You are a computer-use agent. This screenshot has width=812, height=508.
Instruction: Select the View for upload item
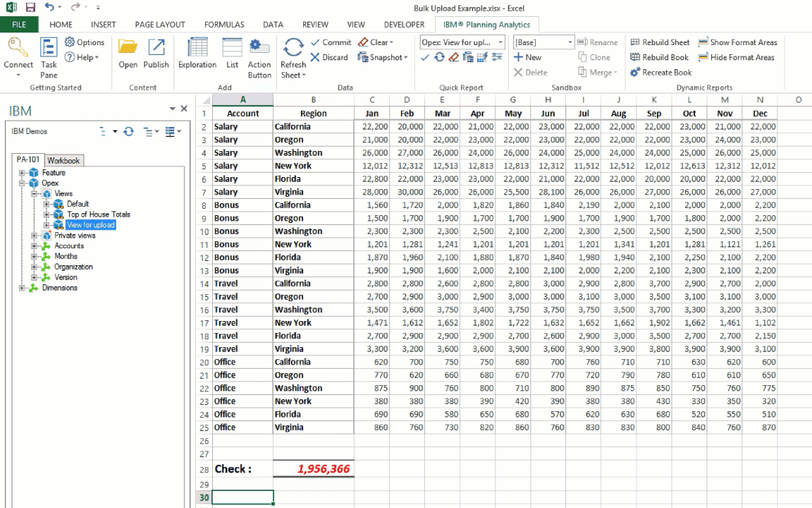coord(91,225)
